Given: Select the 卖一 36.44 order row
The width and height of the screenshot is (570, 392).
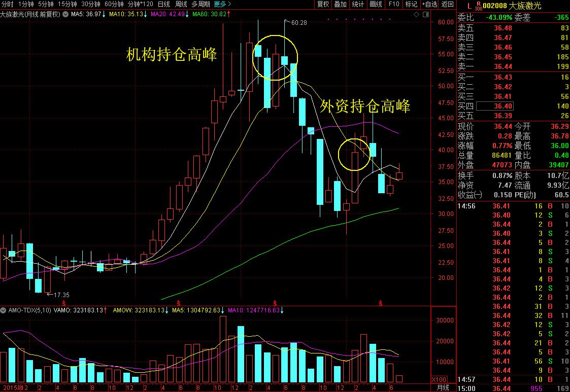Looking at the screenshot, I should pos(513,66).
